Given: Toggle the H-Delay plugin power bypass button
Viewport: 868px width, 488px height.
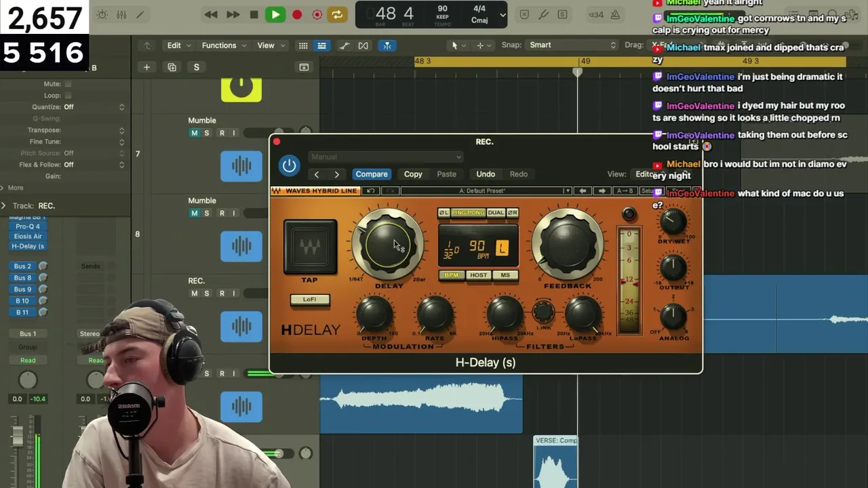Looking at the screenshot, I should click(x=290, y=165).
